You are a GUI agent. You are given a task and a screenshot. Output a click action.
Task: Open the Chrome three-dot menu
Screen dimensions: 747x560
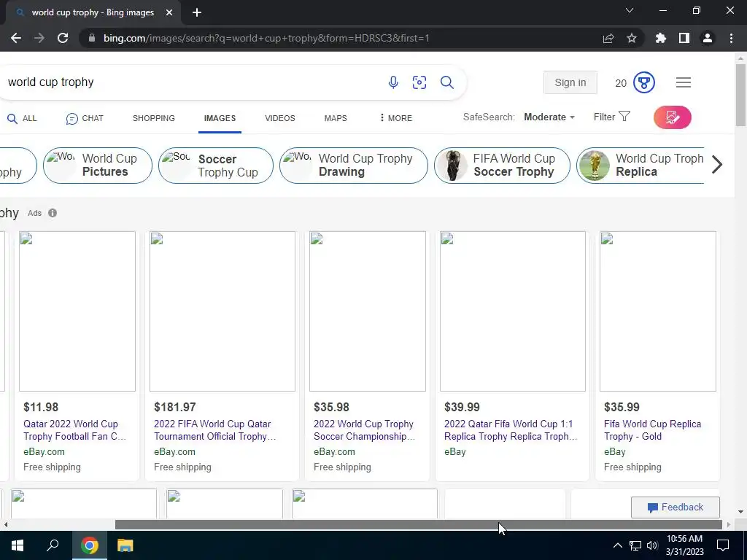[x=731, y=38]
